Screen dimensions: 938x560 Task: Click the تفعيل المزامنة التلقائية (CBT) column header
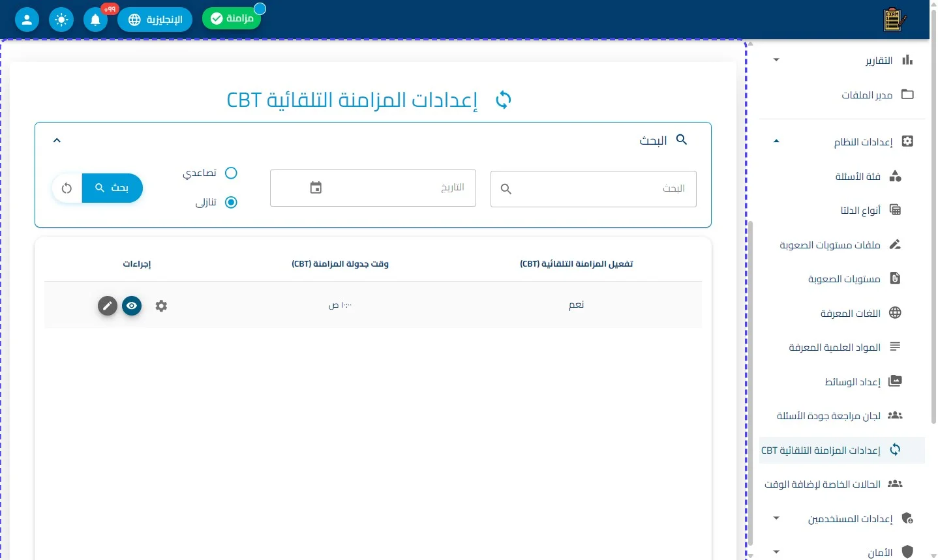coord(577,264)
